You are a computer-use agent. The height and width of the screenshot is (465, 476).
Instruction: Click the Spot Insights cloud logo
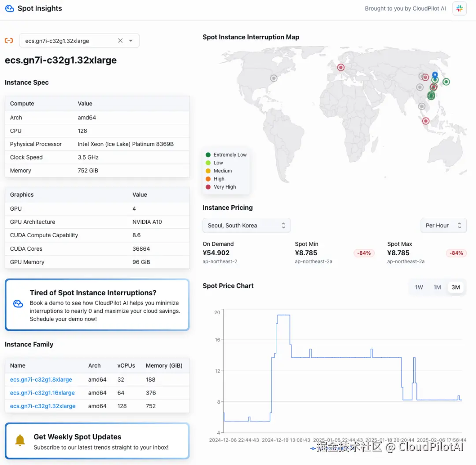pyautogui.click(x=9, y=8)
